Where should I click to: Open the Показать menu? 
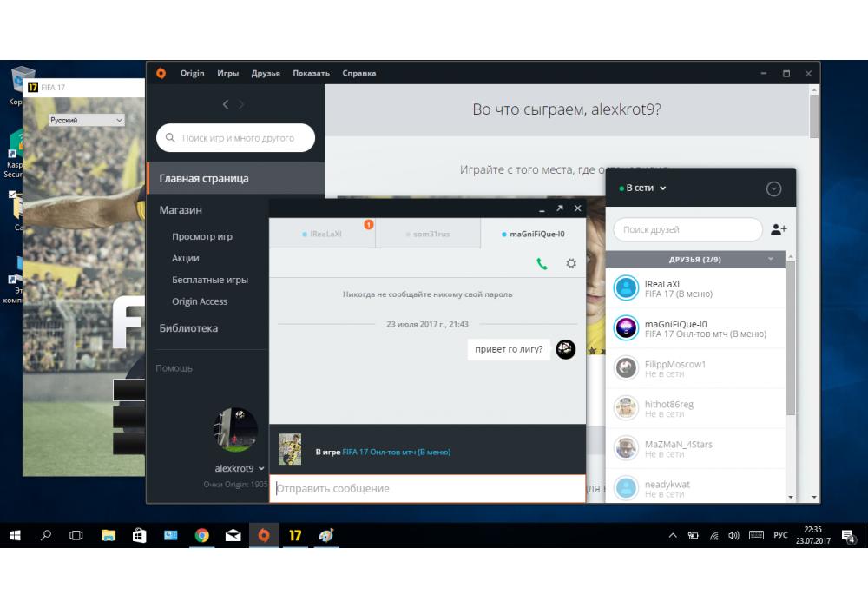pyautogui.click(x=311, y=73)
